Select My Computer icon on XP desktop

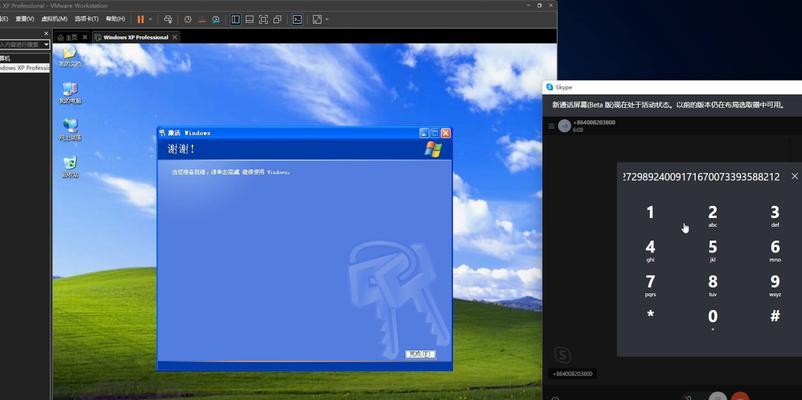click(70, 93)
